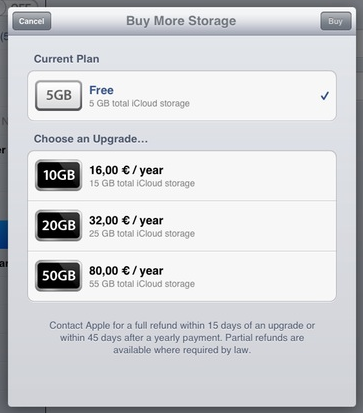Click the 15 GB total iCloud storage text
Image resolution: width=363 pixels, height=413 pixels.
point(142,183)
